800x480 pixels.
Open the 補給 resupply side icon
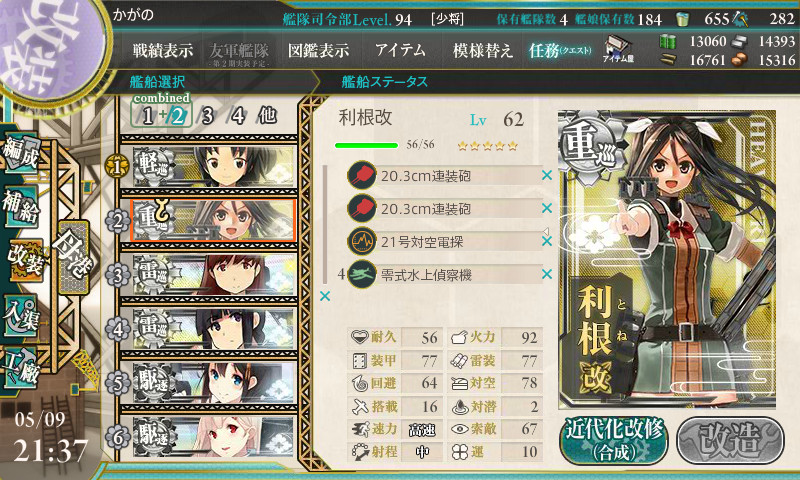(x=21, y=206)
